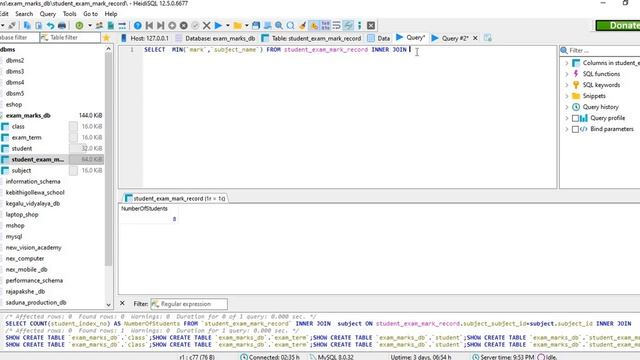The image size is (640, 360).
Task: Focus the helper panel Filter box
Action: [600, 51]
